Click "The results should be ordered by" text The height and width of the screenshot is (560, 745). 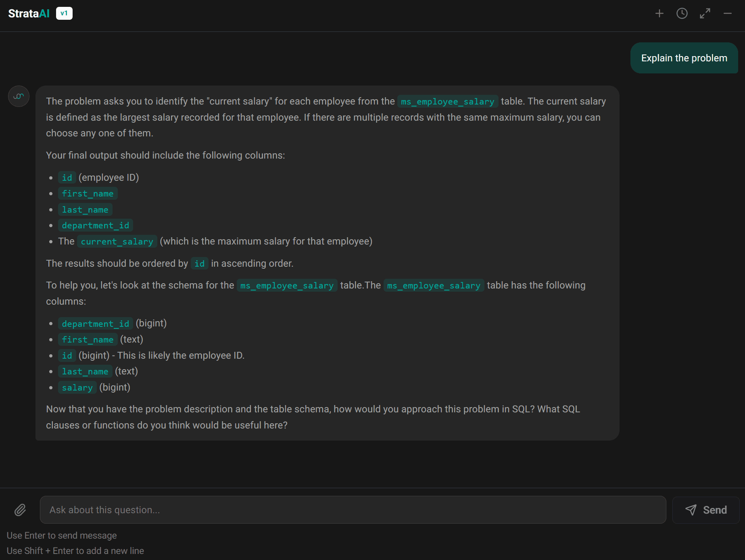pyautogui.click(x=117, y=263)
